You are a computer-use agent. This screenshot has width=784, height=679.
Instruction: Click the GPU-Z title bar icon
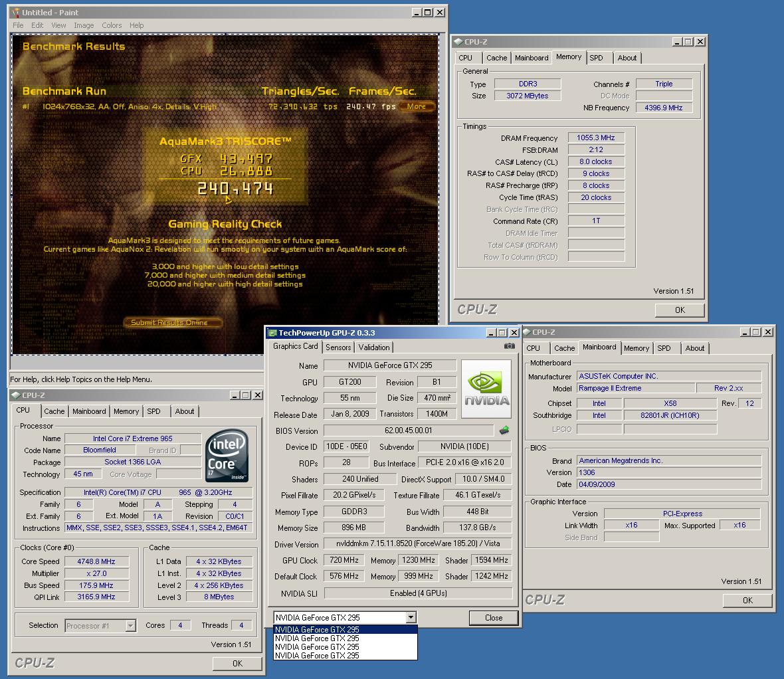click(x=272, y=333)
